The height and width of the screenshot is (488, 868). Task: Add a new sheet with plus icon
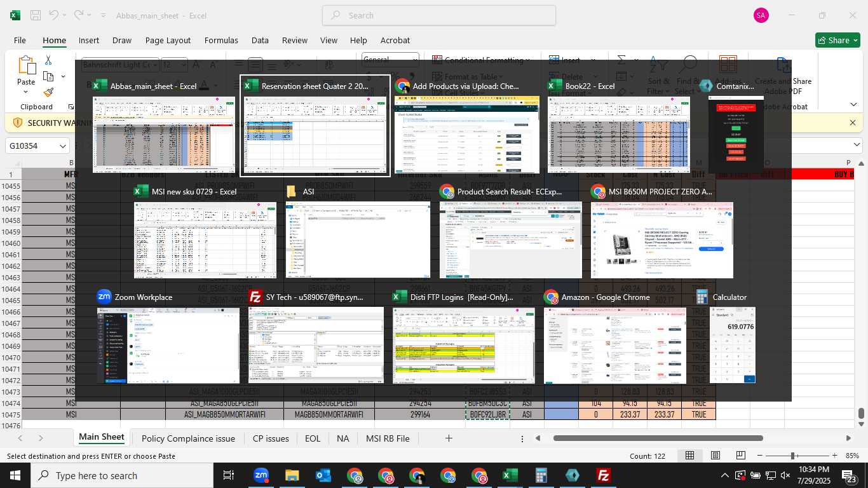(449, 438)
